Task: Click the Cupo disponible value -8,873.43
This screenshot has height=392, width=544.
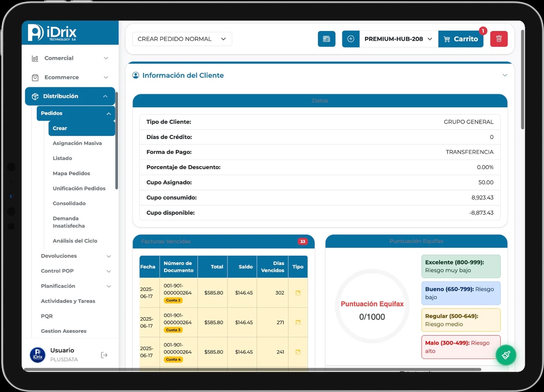Action: (481, 213)
